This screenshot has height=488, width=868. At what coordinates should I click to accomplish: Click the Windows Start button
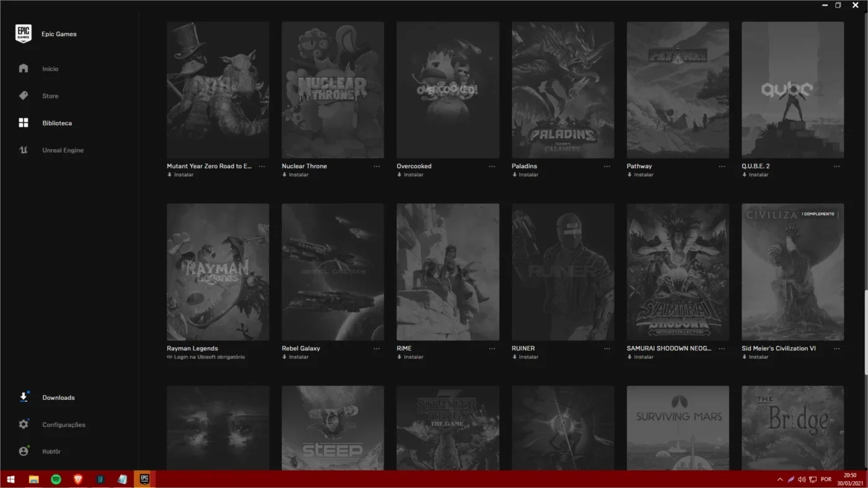point(11,479)
